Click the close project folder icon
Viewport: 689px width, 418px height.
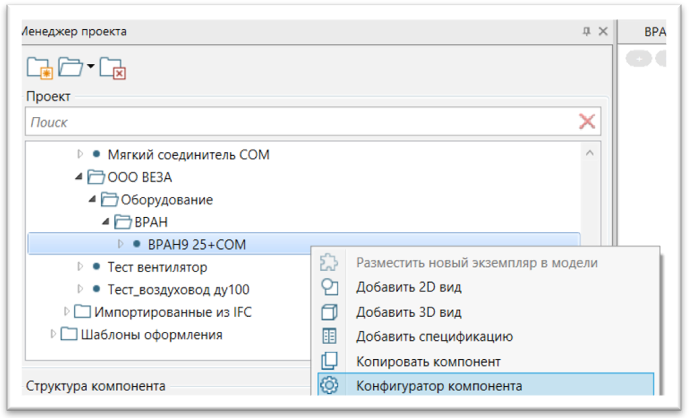pos(112,68)
